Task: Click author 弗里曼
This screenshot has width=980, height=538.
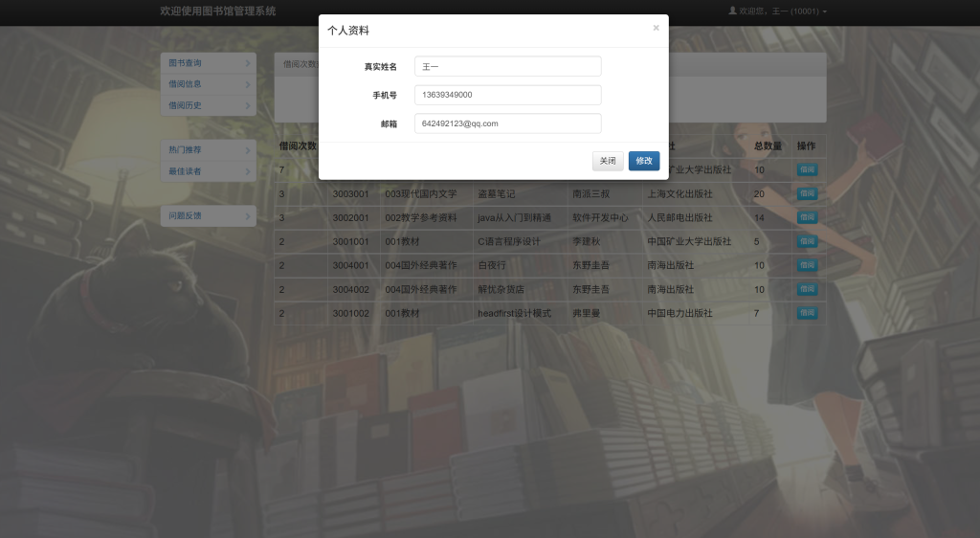Action: point(587,313)
